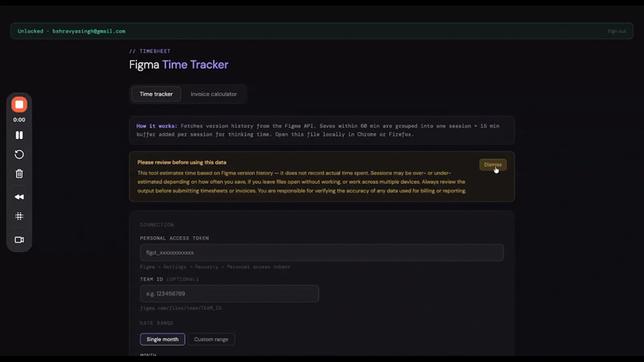Click the Figma Time Tracker heading
This screenshot has height=362, width=644.
179,64
